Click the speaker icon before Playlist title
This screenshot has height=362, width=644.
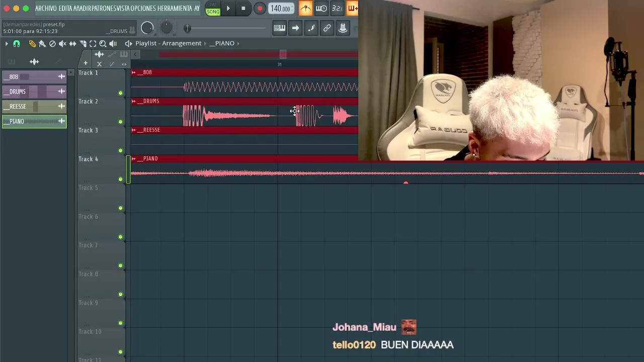(x=128, y=43)
